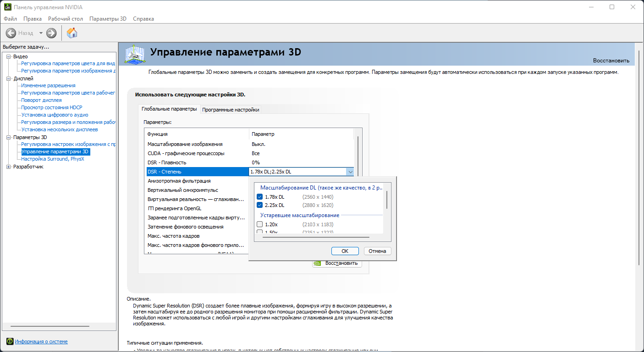Open the Параметры 3D menu

point(108,19)
